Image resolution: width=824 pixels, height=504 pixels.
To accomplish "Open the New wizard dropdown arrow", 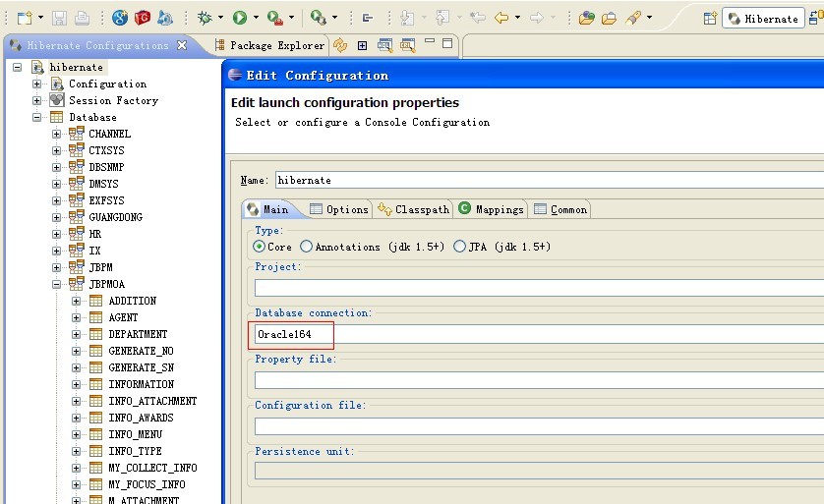I will pos(41,18).
